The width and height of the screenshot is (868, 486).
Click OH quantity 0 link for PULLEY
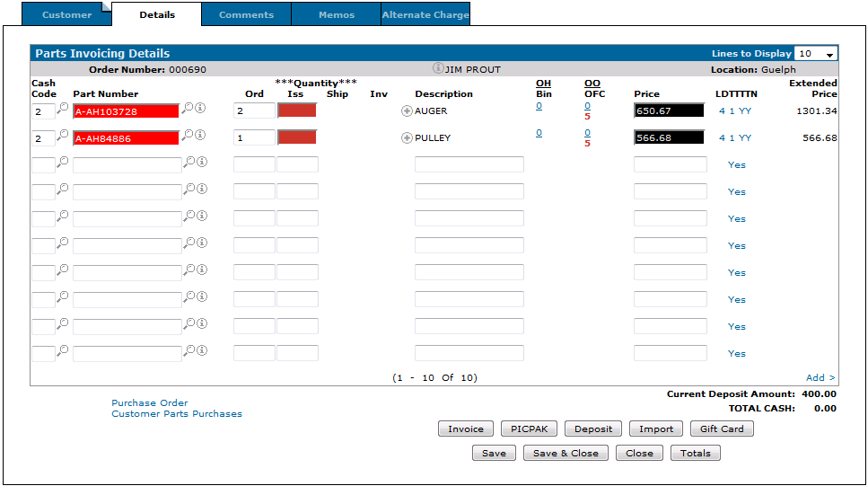point(539,133)
